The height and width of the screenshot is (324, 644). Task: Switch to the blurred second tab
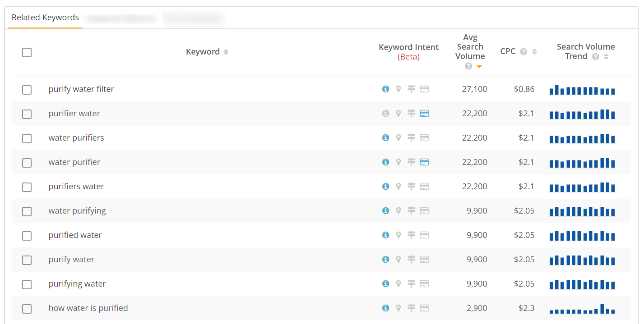tap(121, 18)
